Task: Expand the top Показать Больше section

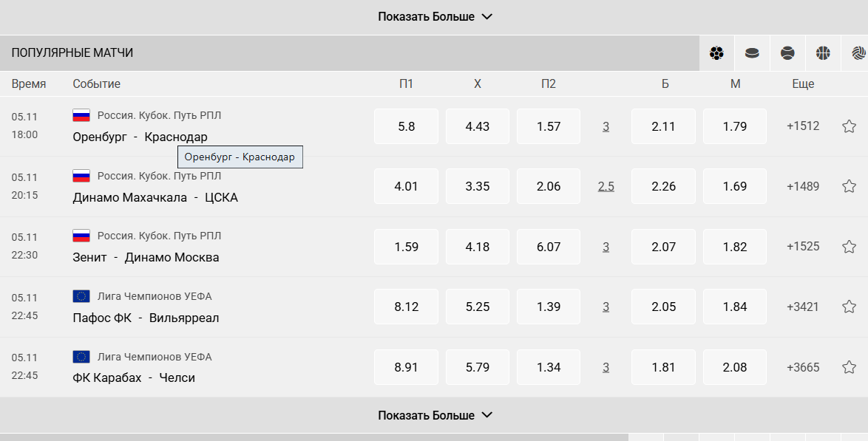Action: 435,17
